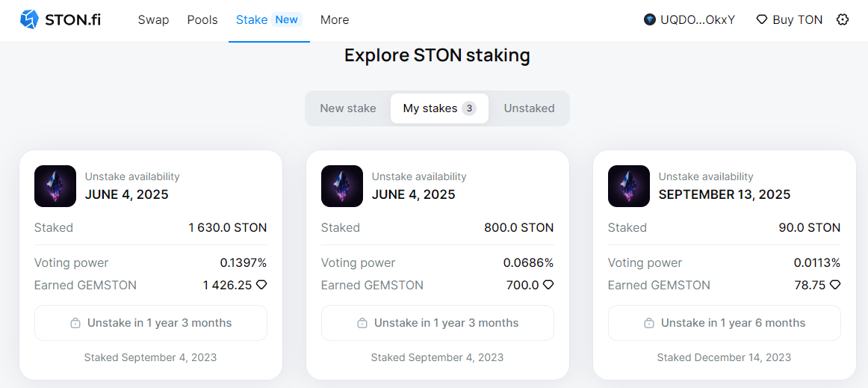Click the NFT thumbnail on the 800.0 STON card
The height and width of the screenshot is (388, 868).
tap(342, 186)
